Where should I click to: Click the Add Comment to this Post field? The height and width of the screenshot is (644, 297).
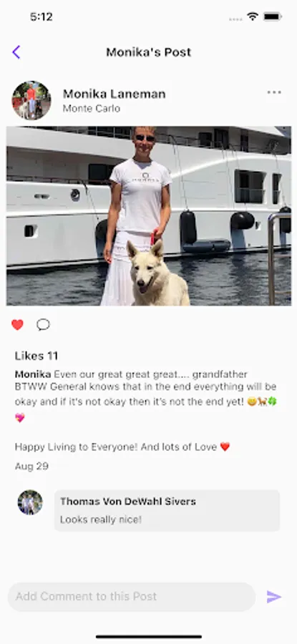tap(132, 597)
